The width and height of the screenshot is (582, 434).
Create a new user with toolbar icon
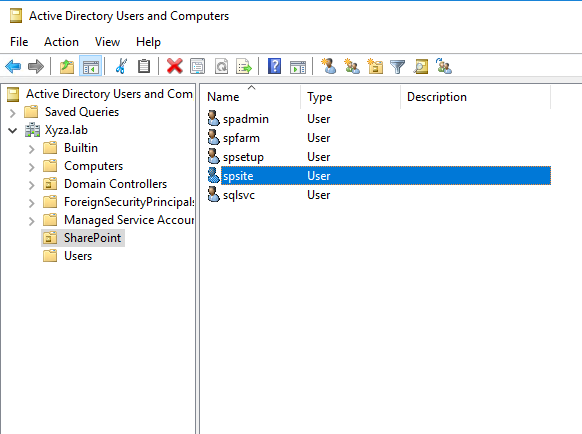[x=328, y=66]
